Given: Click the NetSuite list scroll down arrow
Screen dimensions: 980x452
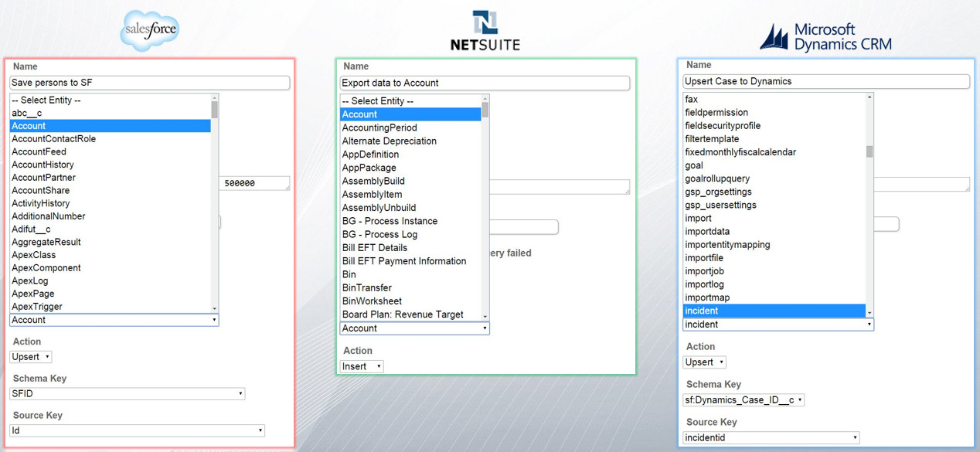Looking at the screenshot, I should pyautogui.click(x=485, y=316).
